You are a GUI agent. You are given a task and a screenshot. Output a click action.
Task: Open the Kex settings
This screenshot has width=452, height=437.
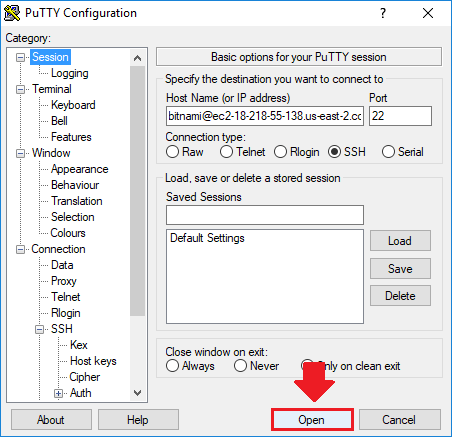pos(79,345)
